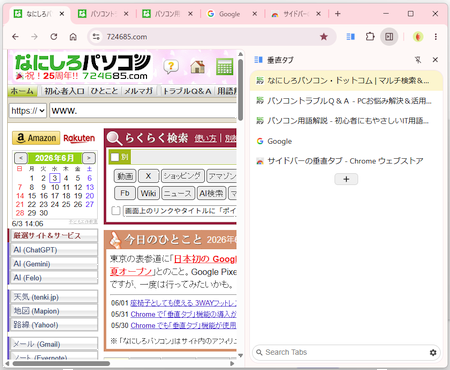
Task: Select Google in the vertical tab list
Action: (x=346, y=141)
